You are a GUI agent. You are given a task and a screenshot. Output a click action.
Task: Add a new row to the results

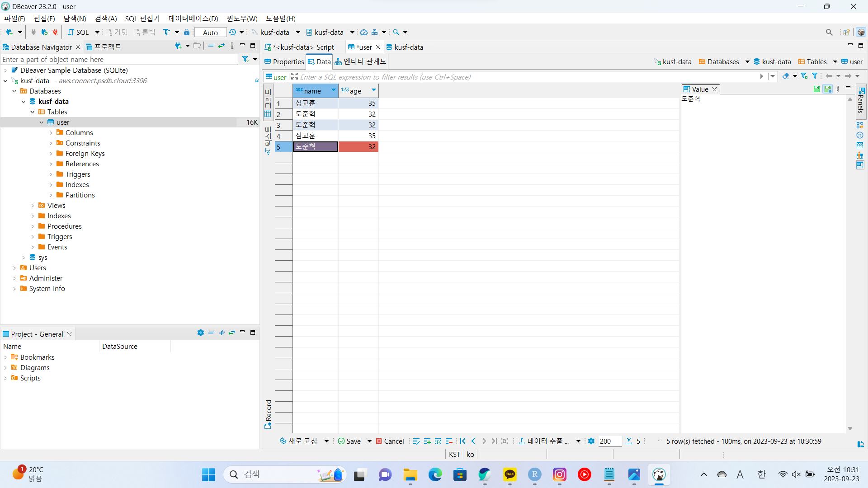click(428, 441)
